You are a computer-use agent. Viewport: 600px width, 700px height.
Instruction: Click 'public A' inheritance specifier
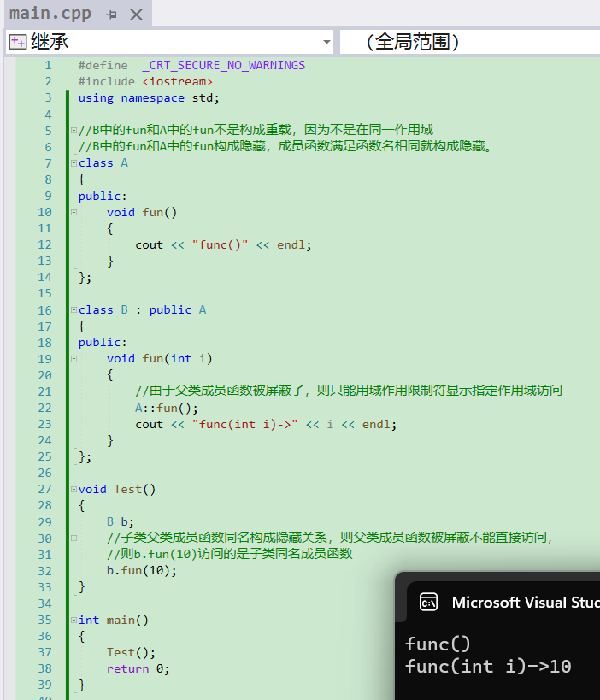click(177, 310)
